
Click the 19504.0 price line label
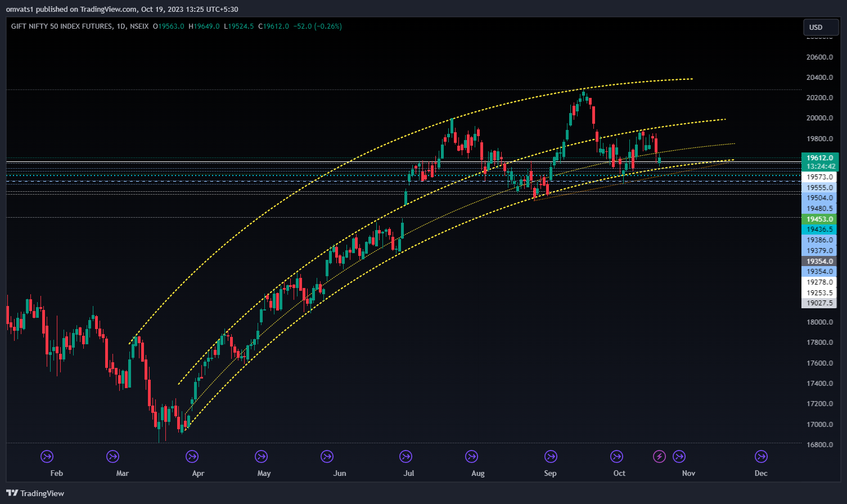819,198
